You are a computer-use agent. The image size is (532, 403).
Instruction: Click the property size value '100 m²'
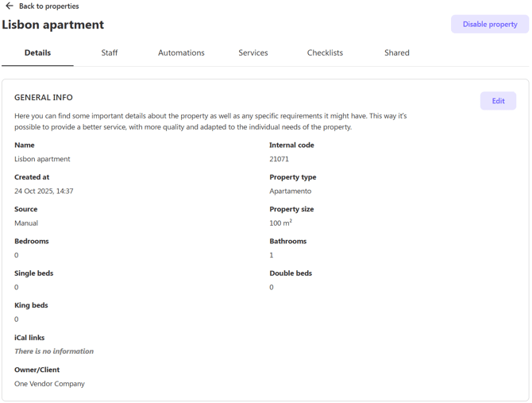coord(281,223)
